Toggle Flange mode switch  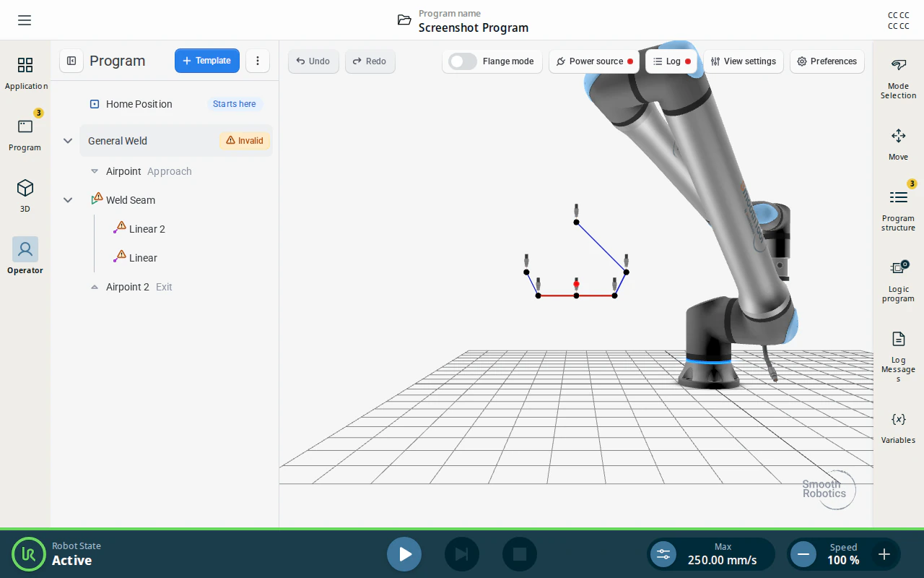click(x=463, y=61)
